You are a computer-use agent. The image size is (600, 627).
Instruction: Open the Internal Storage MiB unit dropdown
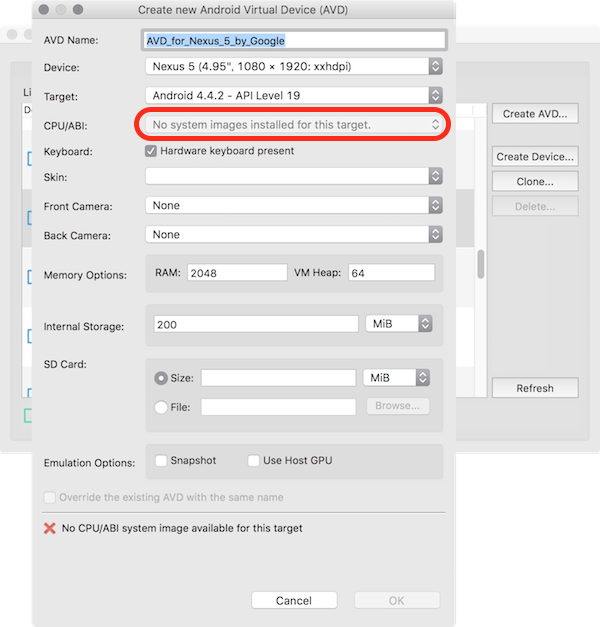click(399, 323)
